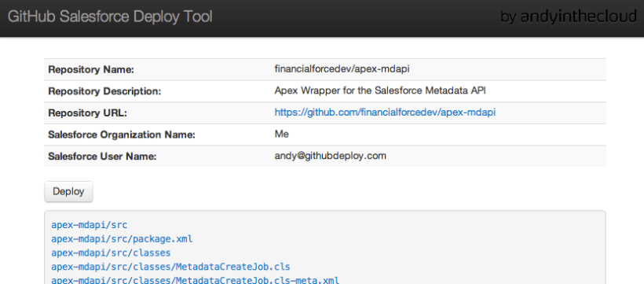
Task: Click repository name value financialforcedev/apex-mdapi
Action: (342, 69)
